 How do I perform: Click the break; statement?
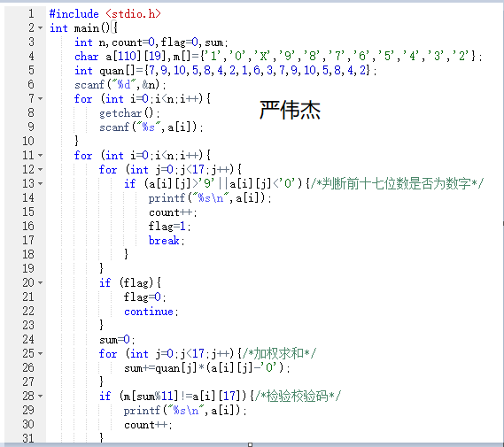(x=167, y=241)
